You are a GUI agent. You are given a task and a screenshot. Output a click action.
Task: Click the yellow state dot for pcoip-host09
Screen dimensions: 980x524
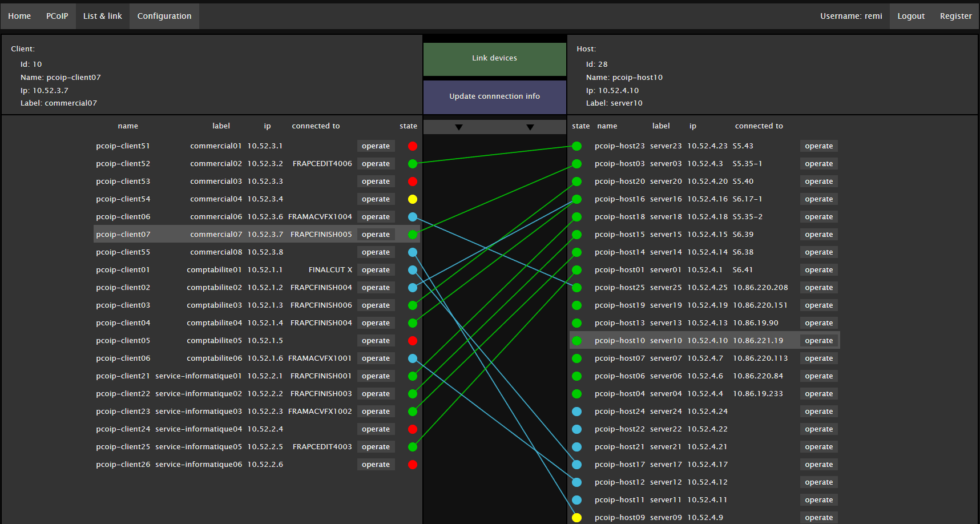tap(577, 518)
